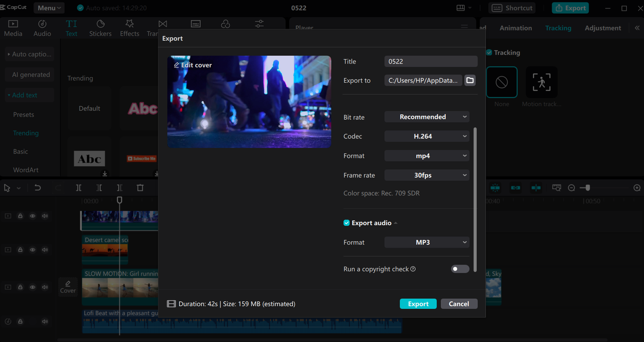Click the export dialog vertical scrollbar

tap(475, 199)
